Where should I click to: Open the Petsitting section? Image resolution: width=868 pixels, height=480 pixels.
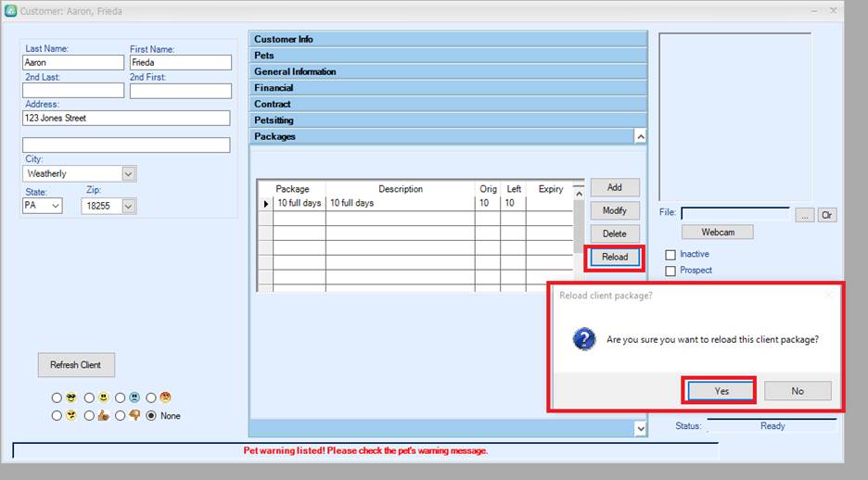pos(448,120)
